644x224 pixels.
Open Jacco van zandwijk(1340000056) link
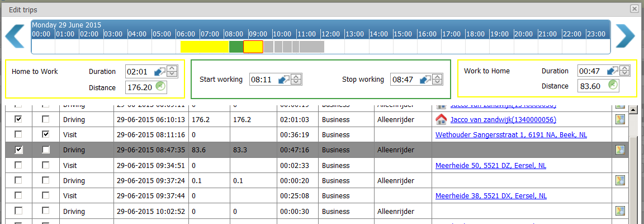click(x=503, y=120)
